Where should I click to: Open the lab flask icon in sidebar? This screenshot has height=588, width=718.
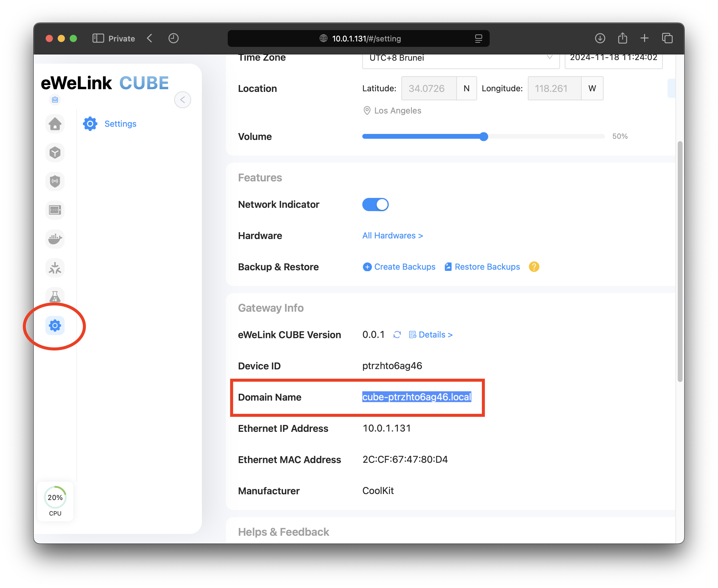(x=55, y=297)
